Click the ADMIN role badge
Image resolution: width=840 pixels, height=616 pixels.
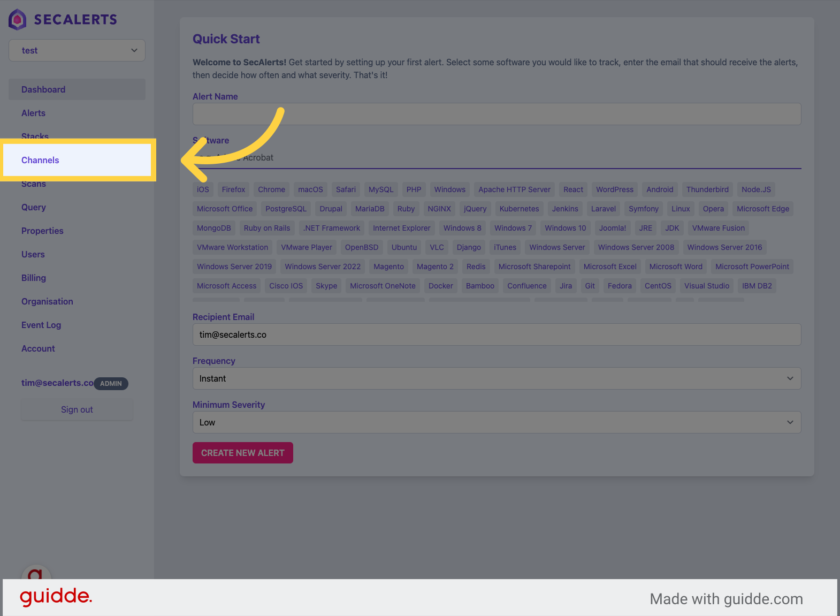click(111, 383)
